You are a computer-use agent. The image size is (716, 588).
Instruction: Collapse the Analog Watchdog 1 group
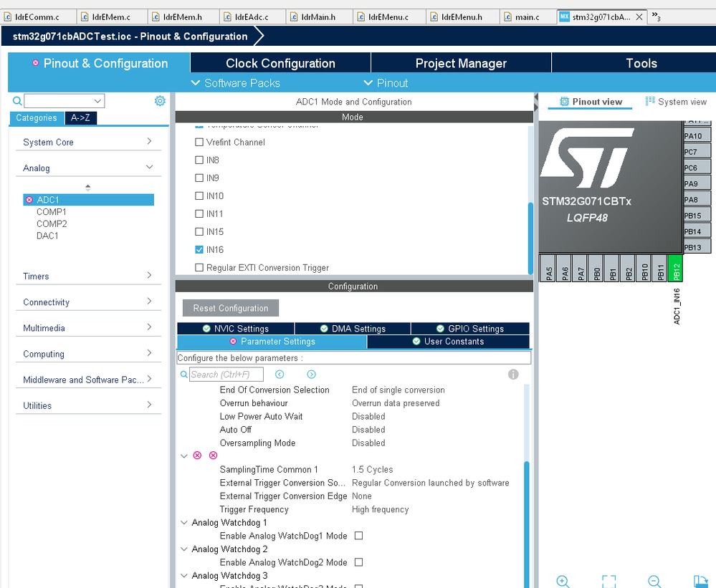(184, 523)
